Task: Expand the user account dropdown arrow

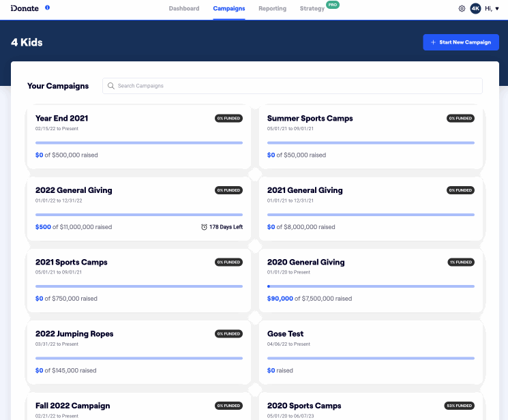Action: point(497,9)
